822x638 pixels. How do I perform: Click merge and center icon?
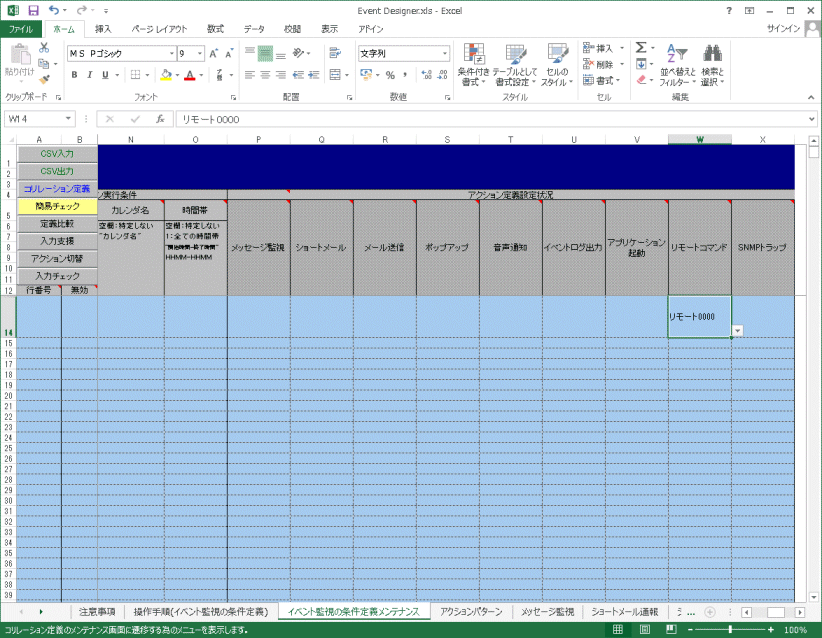[335, 75]
